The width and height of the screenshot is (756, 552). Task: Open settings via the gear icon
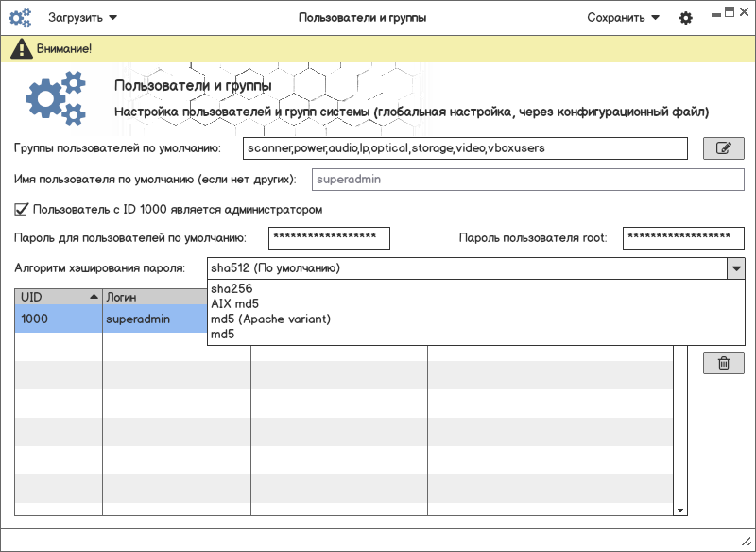pyautogui.click(x=686, y=18)
